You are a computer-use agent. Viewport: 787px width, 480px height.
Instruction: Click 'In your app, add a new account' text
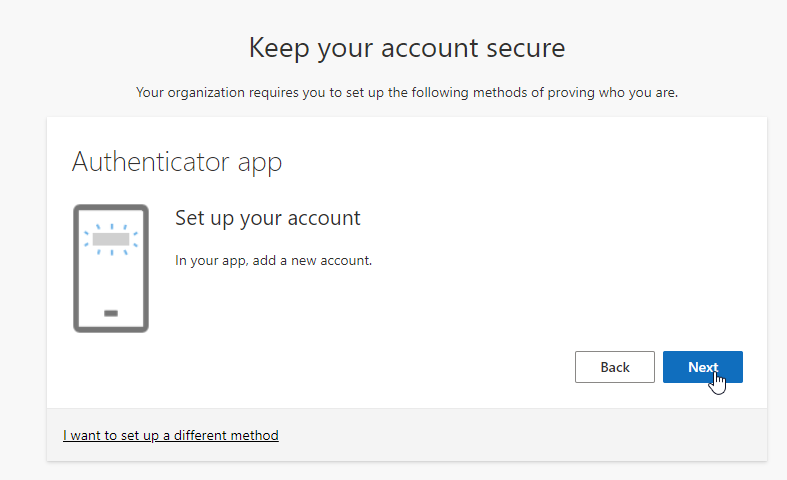tap(273, 261)
